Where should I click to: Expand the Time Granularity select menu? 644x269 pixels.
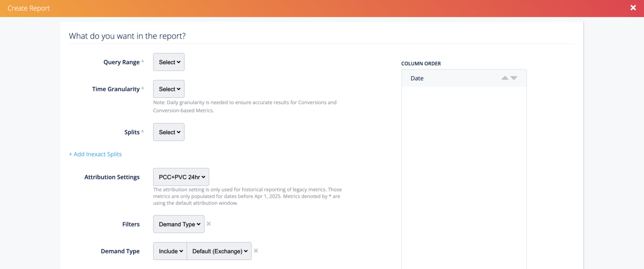tap(169, 89)
